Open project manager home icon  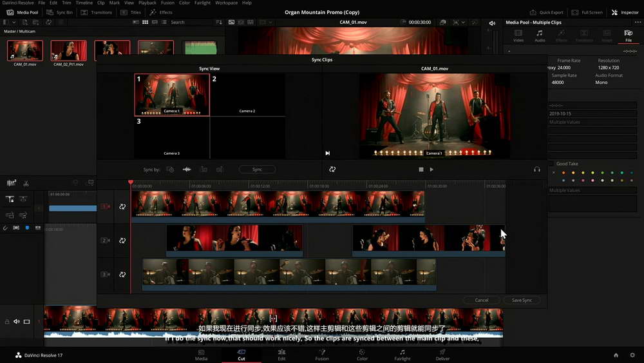(616, 355)
